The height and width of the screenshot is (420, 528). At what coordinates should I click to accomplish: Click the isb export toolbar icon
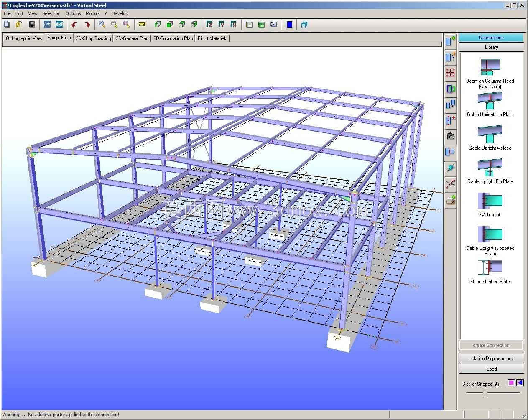47,25
